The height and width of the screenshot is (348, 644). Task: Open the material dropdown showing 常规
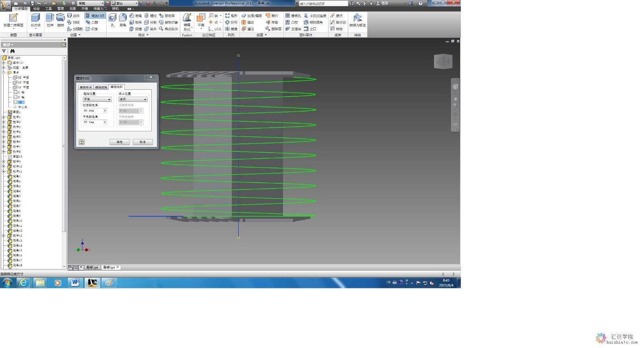(91, 3)
